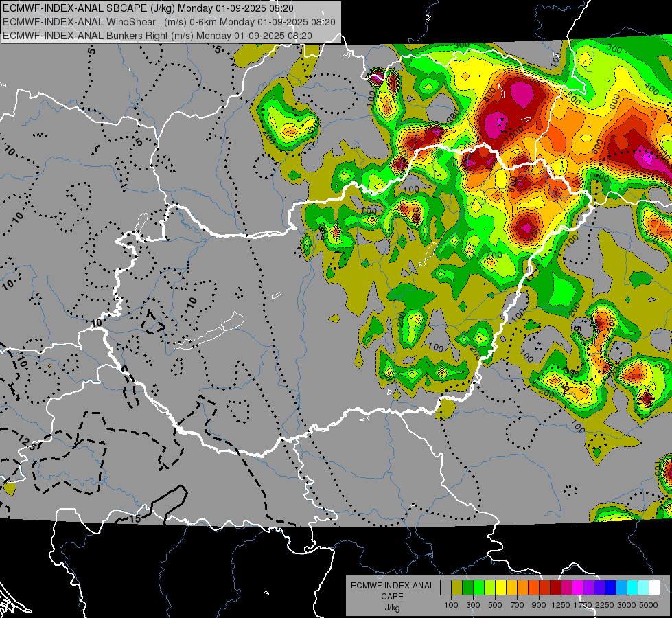
Task: Click the legend scale value 3000
Action: pos(627,605)
